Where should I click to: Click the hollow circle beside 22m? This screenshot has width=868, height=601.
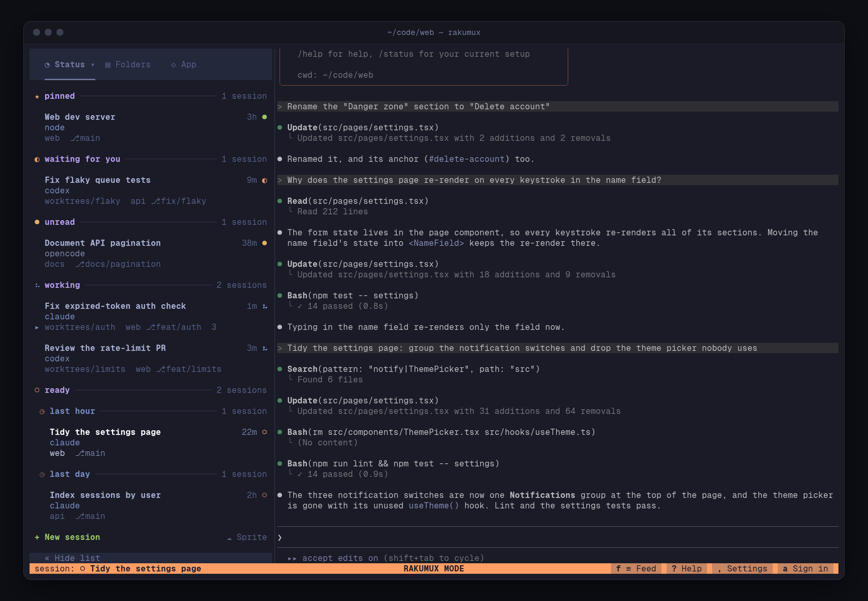click(x=264, y=432)
